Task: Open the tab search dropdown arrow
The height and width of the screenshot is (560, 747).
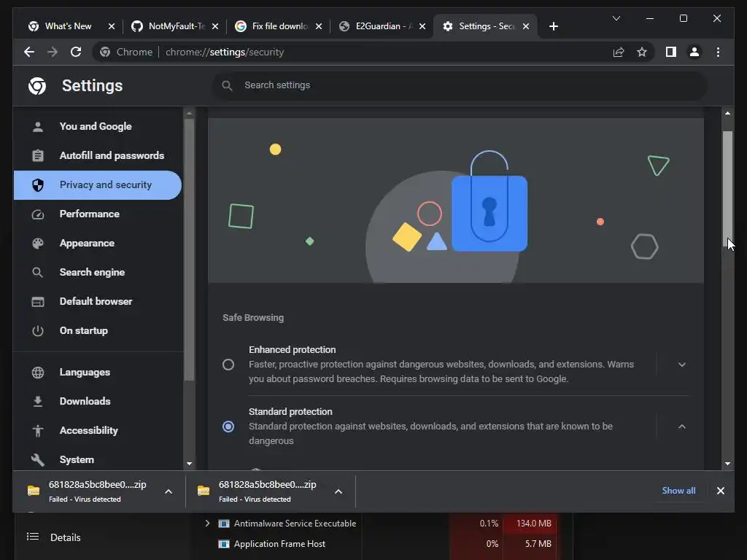Action: [616, 18]
